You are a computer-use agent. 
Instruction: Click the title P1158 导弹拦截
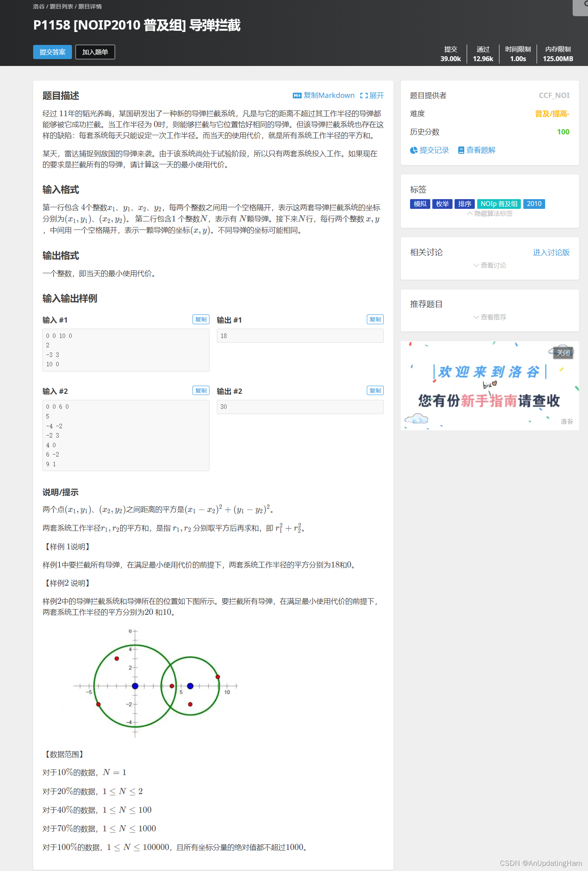pos(137,25)
